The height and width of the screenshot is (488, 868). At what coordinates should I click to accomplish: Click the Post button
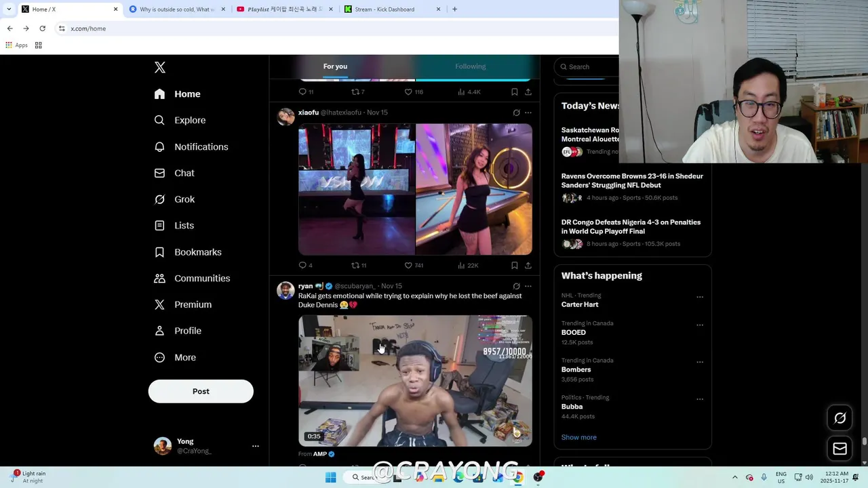[x=201, y=391]
